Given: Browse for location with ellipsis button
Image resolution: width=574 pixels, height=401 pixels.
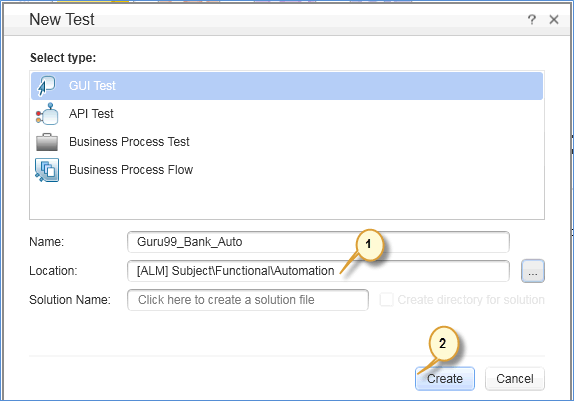Looking at the screenshot, I should click(533, 271).
